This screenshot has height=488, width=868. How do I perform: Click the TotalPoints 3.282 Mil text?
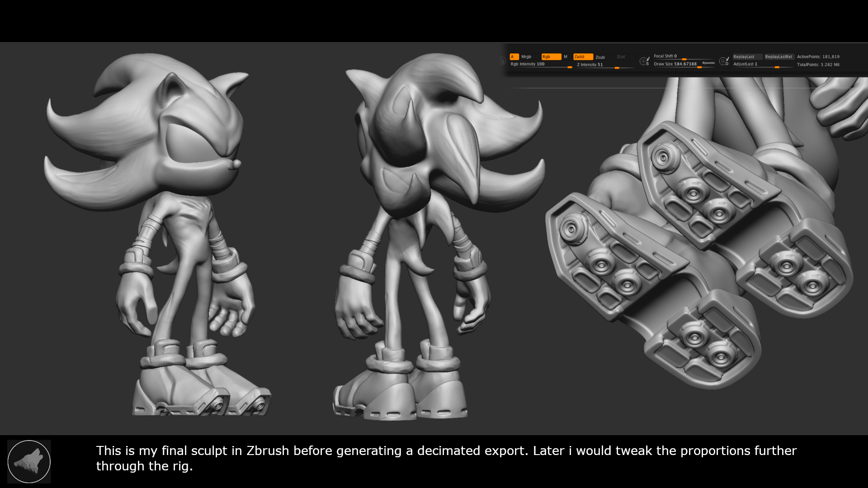point(818,65)
